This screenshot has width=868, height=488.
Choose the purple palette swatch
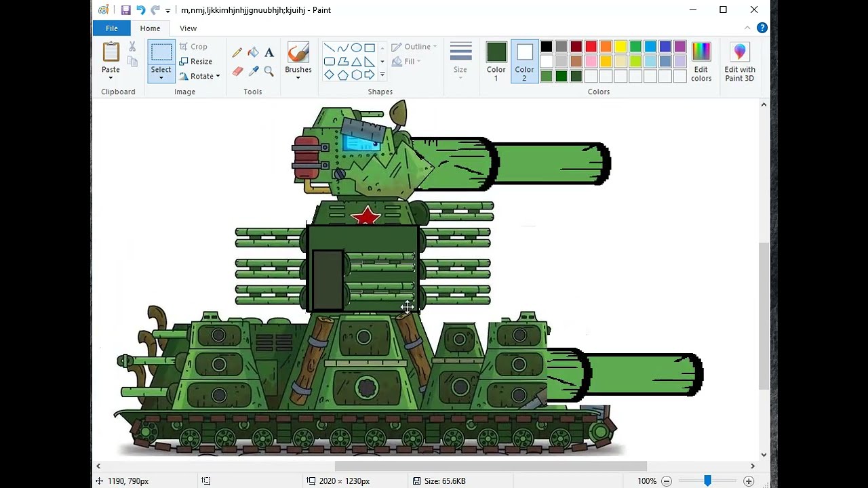680,47
